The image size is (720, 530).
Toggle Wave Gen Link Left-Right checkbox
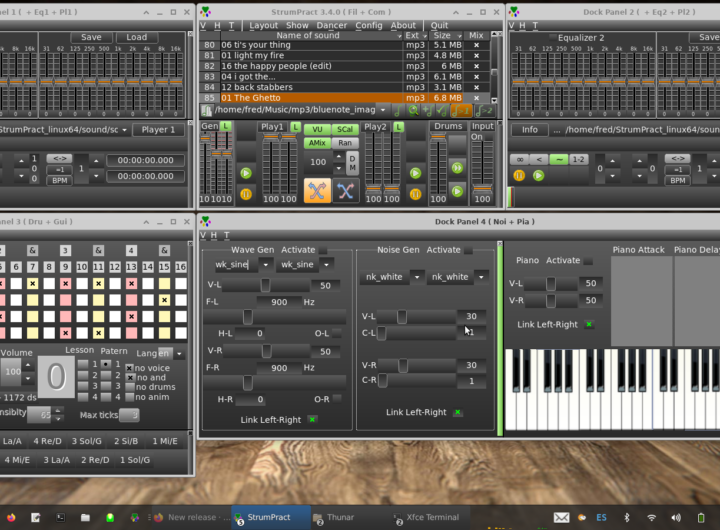pos(312,420)
